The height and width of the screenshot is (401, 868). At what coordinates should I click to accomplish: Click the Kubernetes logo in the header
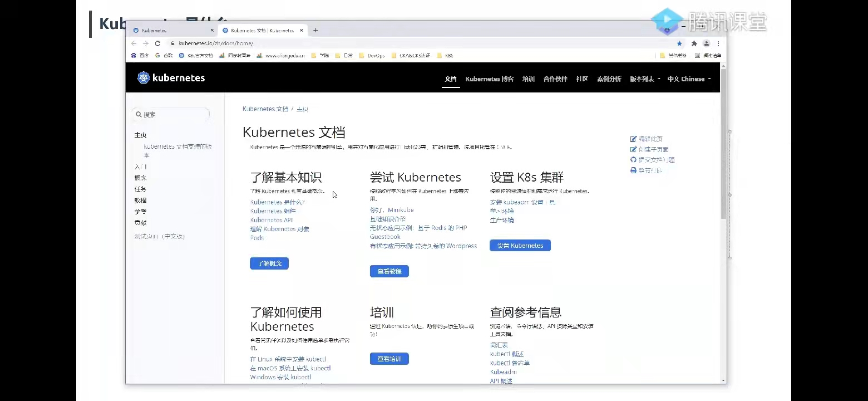pos(171,78)
